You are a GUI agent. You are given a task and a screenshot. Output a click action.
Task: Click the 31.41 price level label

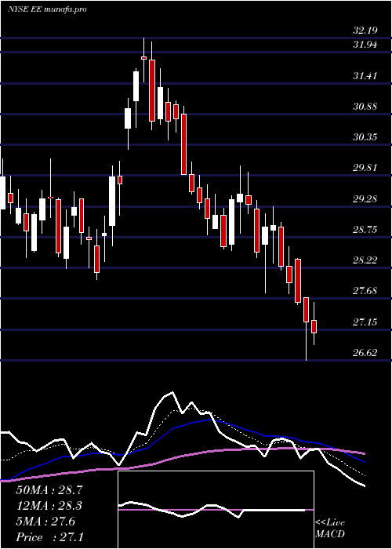tap(365, 75)
